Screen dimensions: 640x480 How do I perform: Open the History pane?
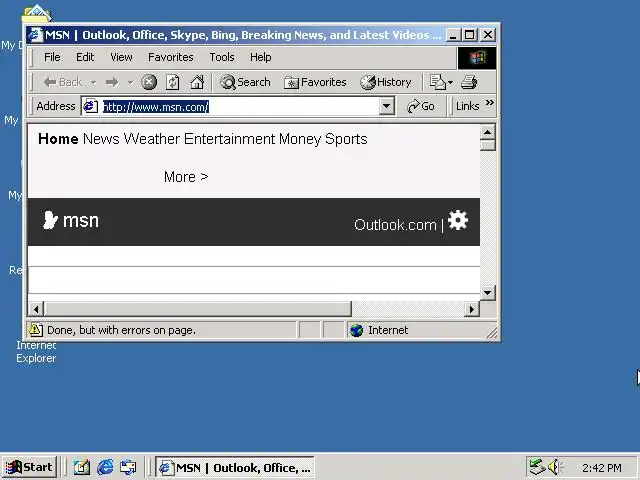(x=386, y=82)
